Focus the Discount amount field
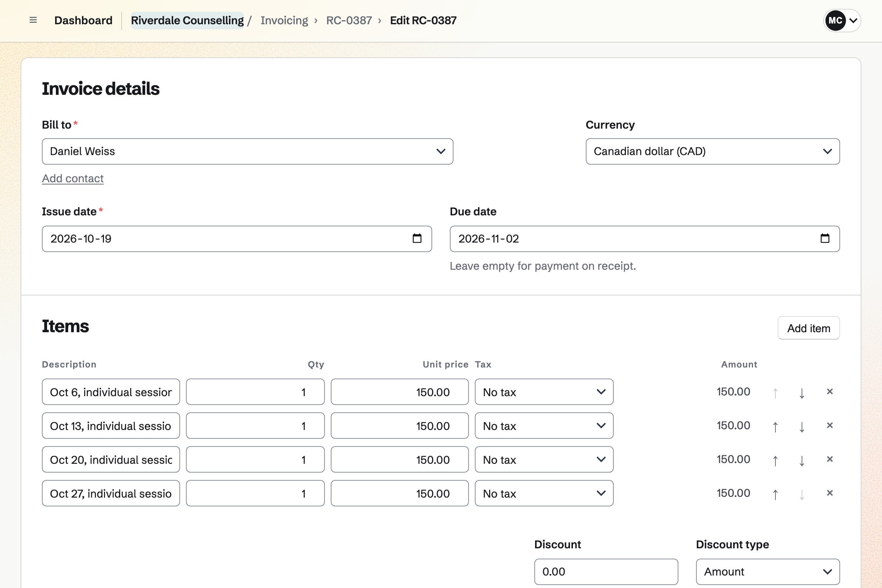The height and width of the screenshot is (588, 882). pos(606,572)
